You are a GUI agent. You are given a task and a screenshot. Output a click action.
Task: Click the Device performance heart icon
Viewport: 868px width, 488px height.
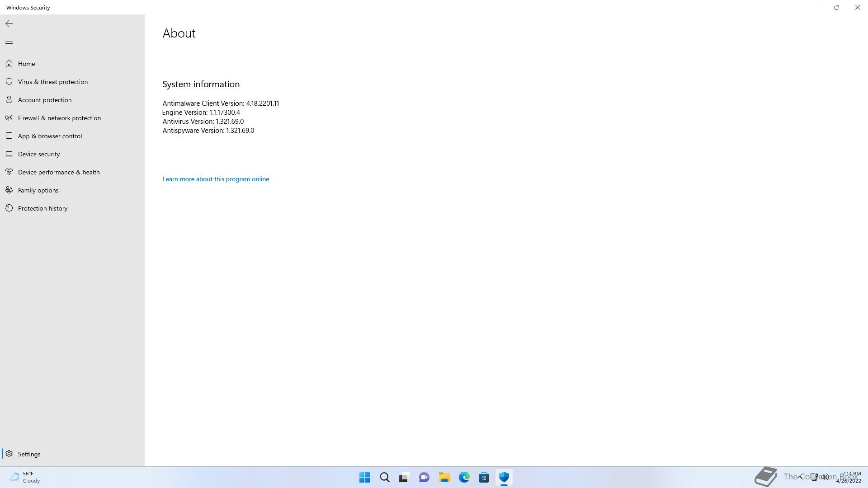(x=9, y=172)
